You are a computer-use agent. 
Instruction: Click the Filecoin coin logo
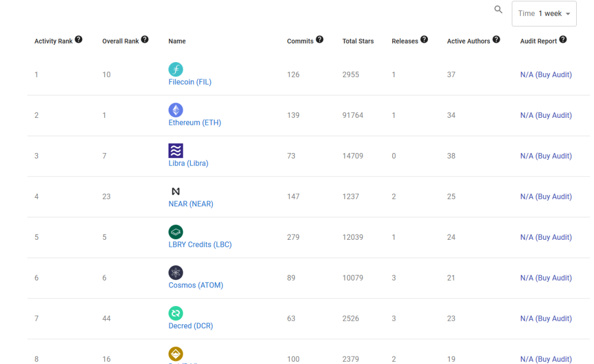(x=176, y=70)
